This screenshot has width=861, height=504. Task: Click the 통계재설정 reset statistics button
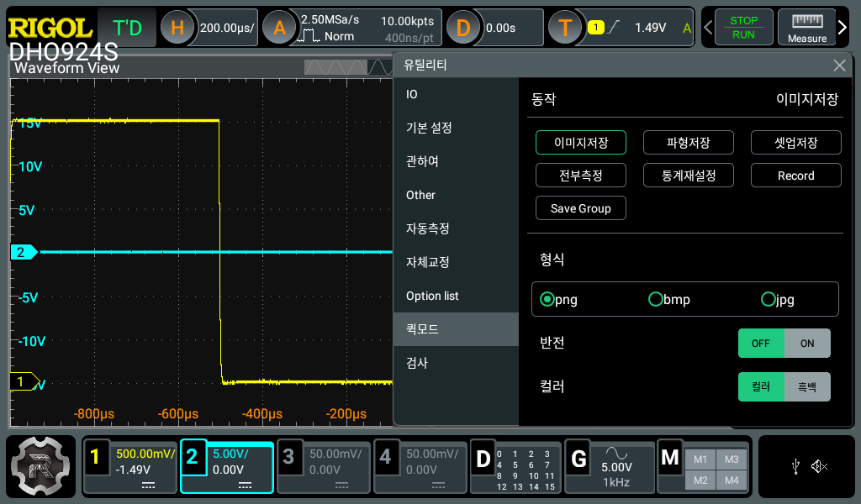[x=689, y=176]
